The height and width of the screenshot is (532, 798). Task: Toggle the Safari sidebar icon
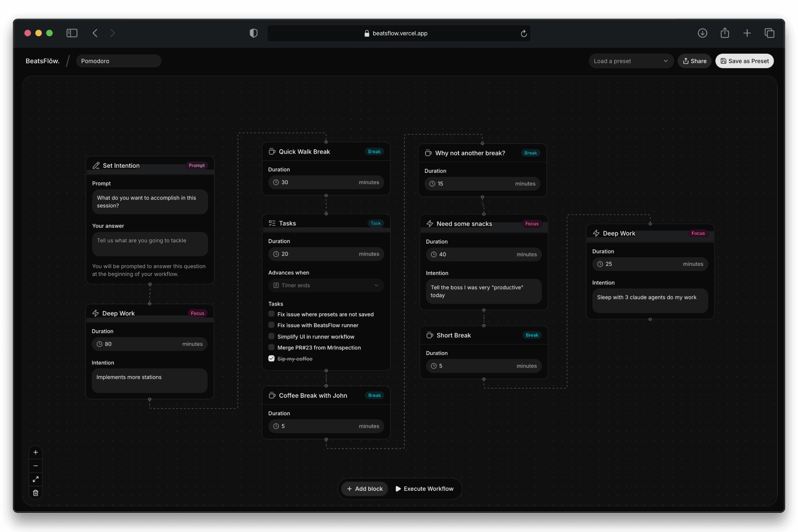click(72, 33)
